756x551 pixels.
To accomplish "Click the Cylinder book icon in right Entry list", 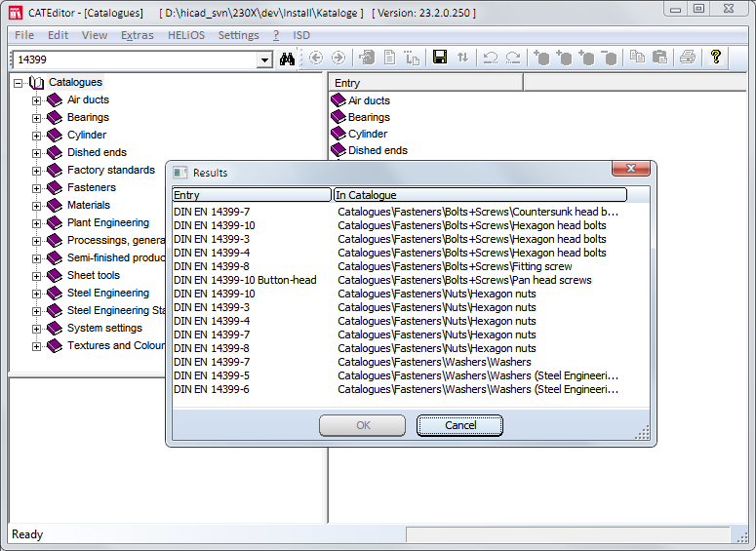I will (x=338, y=134).
